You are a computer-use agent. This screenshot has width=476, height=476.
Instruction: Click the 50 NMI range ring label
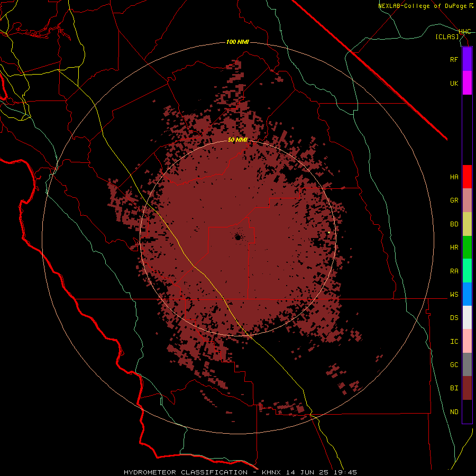[x=237, y=140]
